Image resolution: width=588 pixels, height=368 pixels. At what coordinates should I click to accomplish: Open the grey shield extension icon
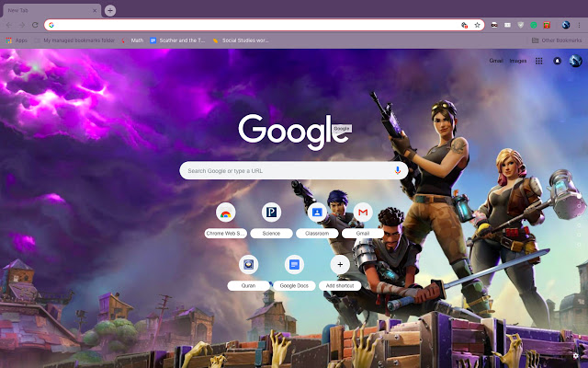521,25
